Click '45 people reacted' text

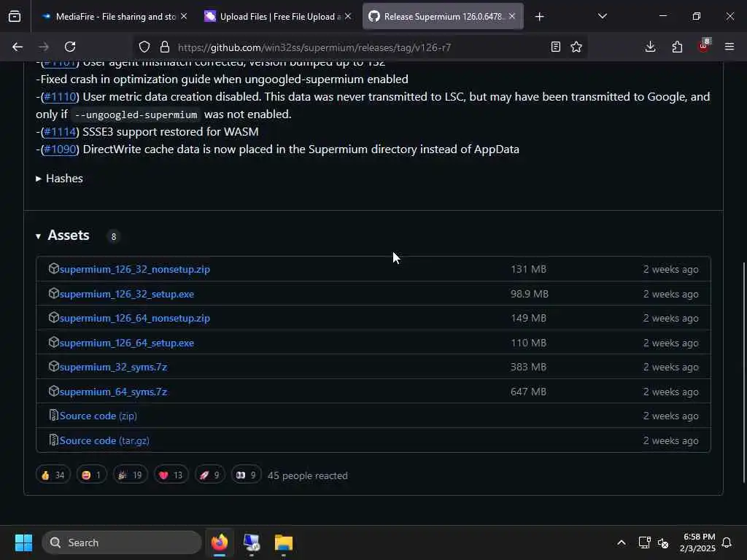click(308, 475)
